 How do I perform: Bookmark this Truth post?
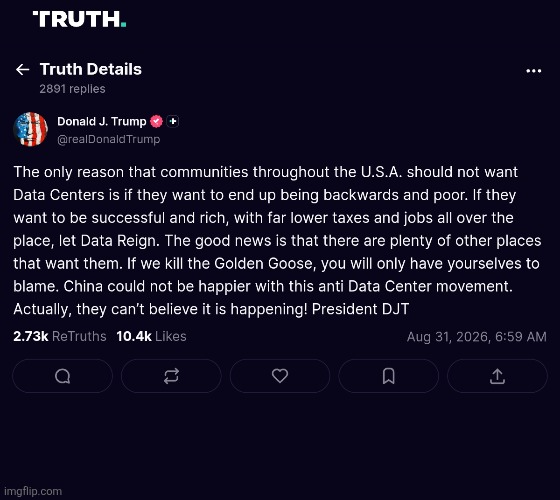click(x=389, y=376)
